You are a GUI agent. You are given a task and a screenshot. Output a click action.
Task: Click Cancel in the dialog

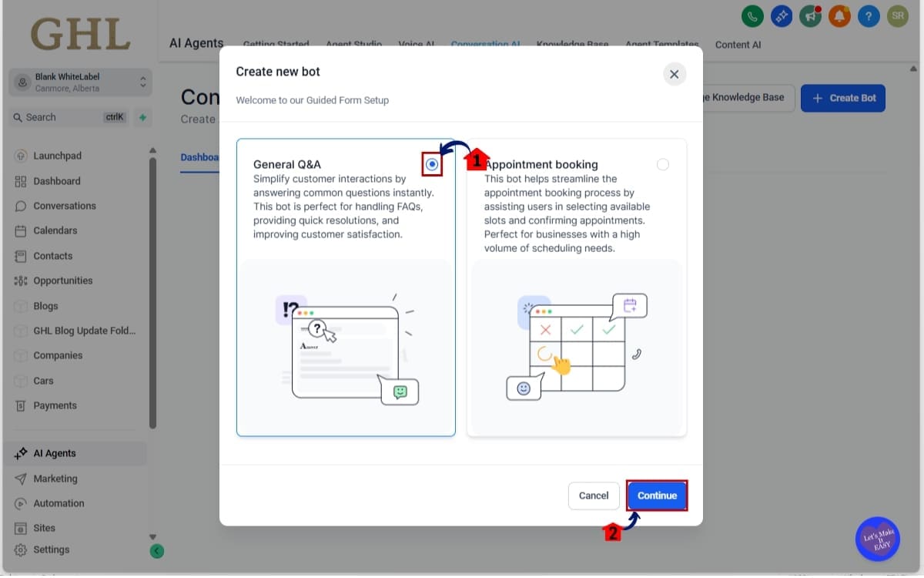(593, 496)
